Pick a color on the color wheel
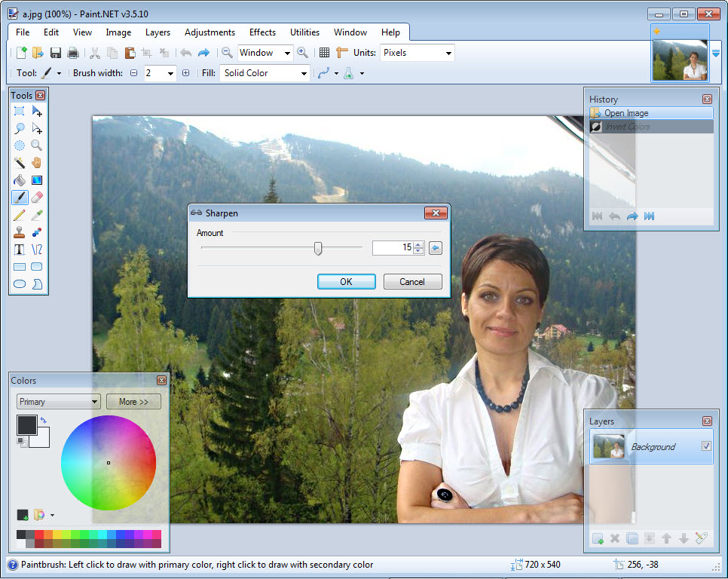Viewport: 728px width, 579px height. (109, 463)
